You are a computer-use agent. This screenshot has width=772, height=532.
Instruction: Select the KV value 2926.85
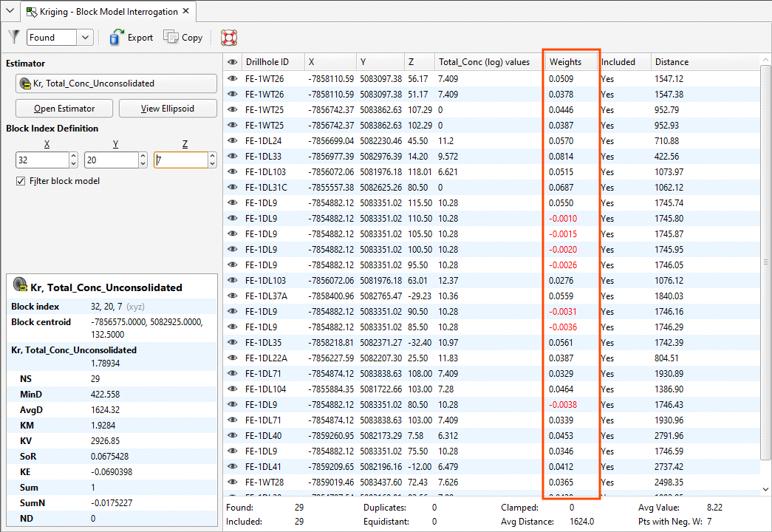[x=106, y=441]
